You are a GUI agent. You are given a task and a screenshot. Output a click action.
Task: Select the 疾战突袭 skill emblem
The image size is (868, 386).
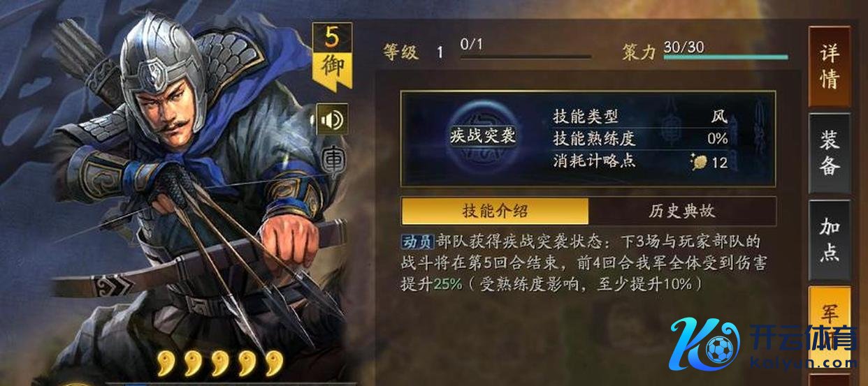[482, 136]
